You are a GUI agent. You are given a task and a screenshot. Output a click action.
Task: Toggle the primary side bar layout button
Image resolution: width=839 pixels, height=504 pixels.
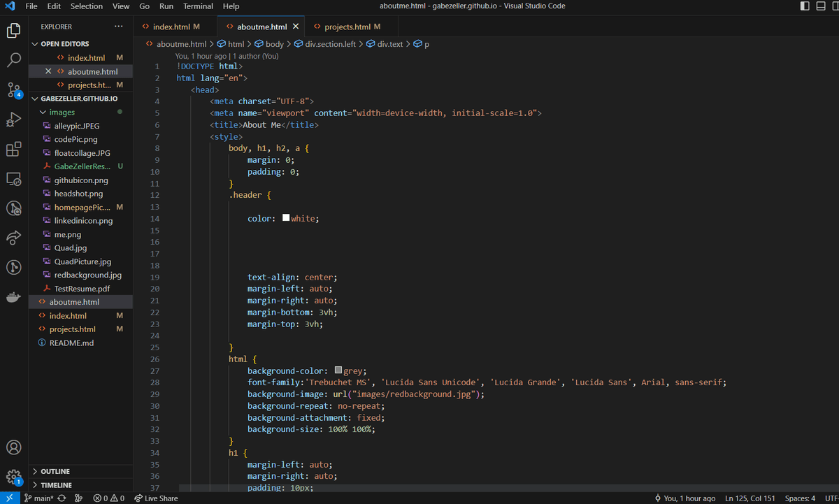(x=804, y=6)
